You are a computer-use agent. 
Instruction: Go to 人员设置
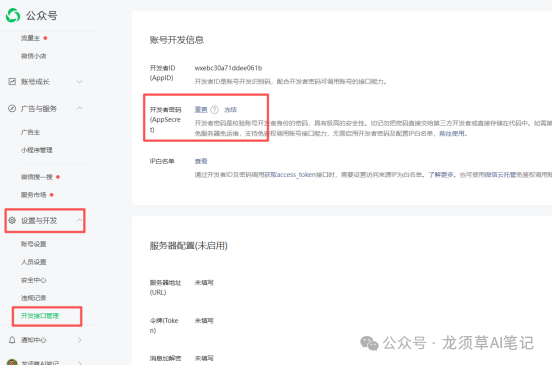33,262
